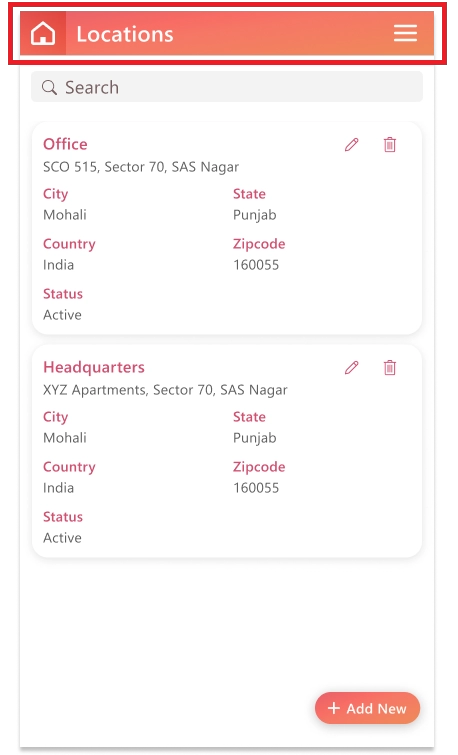
Task: Edit the Office location with the pencil icon
Action: coord(352,144)
